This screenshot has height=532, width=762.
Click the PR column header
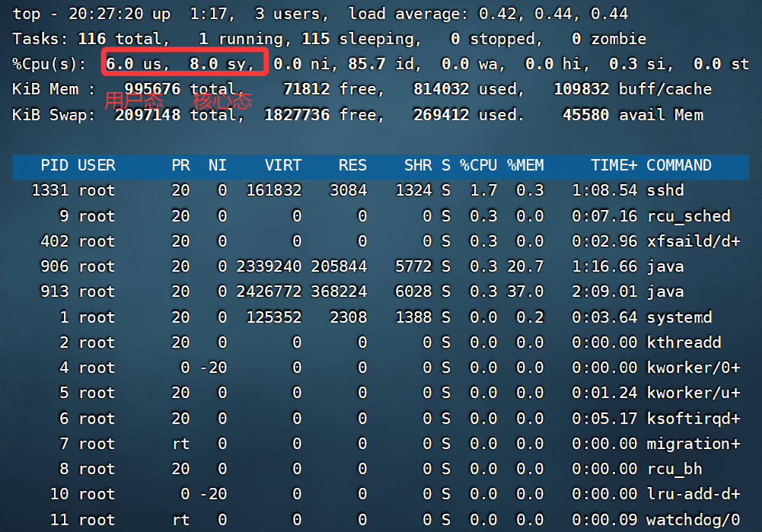click(180, 165)
